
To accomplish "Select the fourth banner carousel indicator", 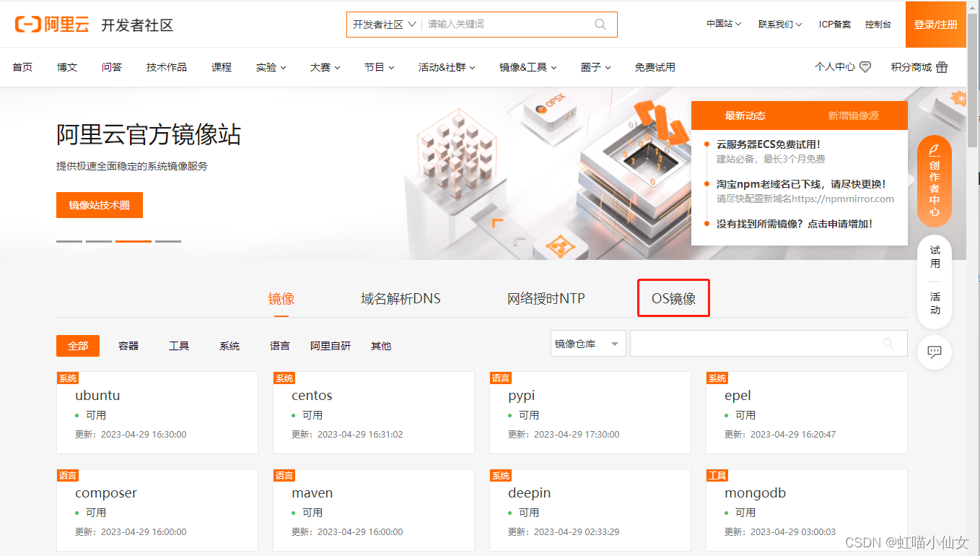I will point(168,241).
